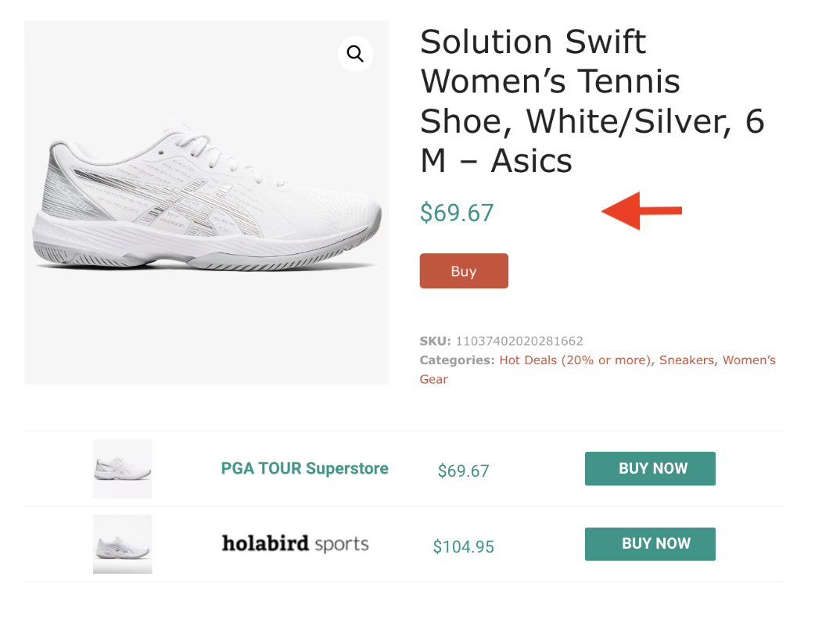Open the Sneakers category link
Viewport: 840px width, 619px height.
pyautogui.click(x=686, y=360)
